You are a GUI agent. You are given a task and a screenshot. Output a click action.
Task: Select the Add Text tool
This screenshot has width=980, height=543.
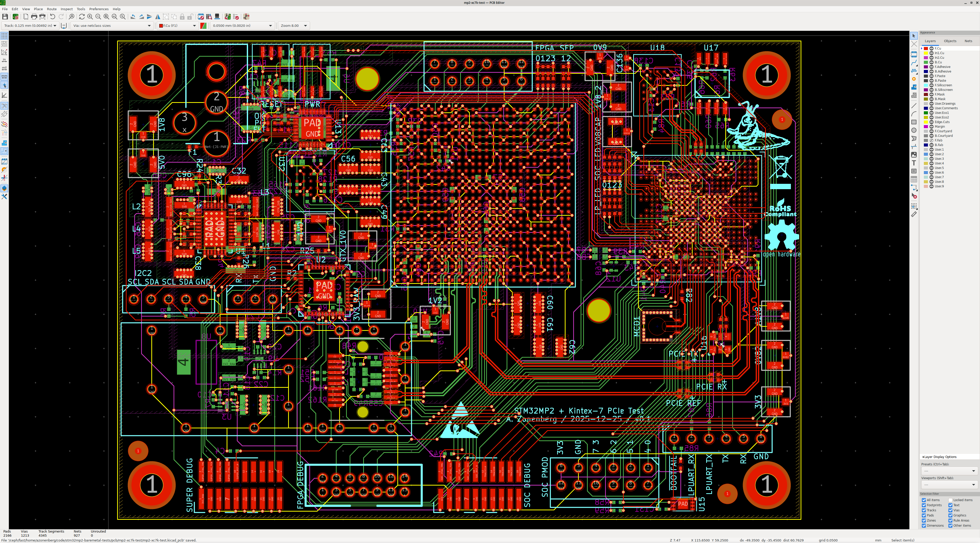tap(914, 163)
